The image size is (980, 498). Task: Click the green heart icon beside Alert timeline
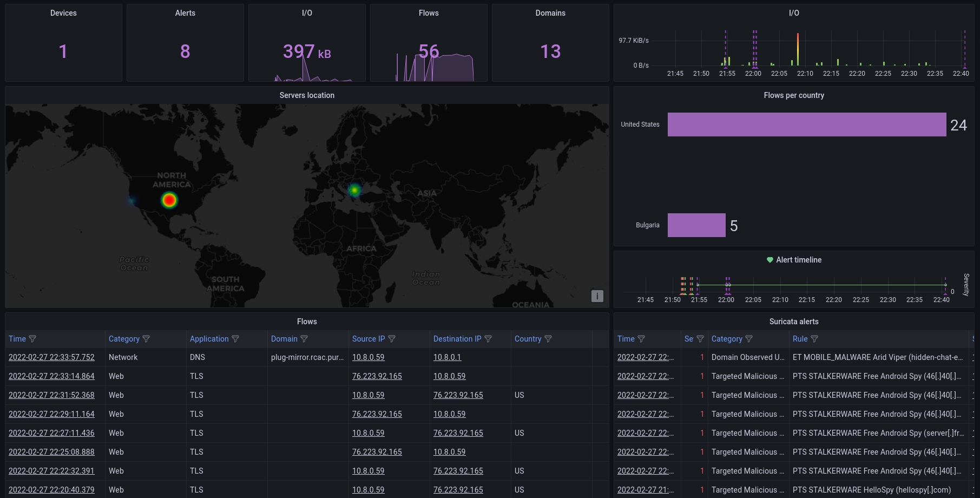point(769,260)
